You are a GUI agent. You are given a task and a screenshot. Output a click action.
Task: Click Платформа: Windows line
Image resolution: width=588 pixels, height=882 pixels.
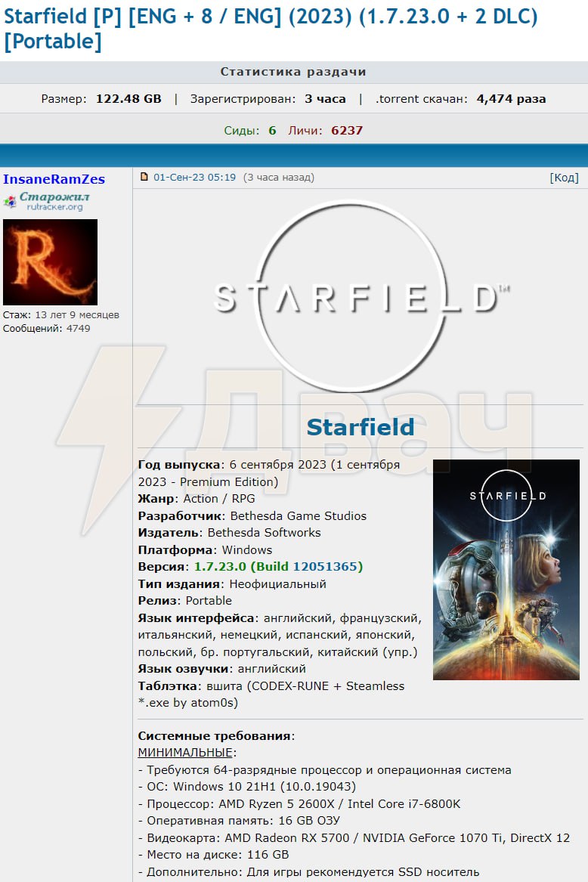205,549
